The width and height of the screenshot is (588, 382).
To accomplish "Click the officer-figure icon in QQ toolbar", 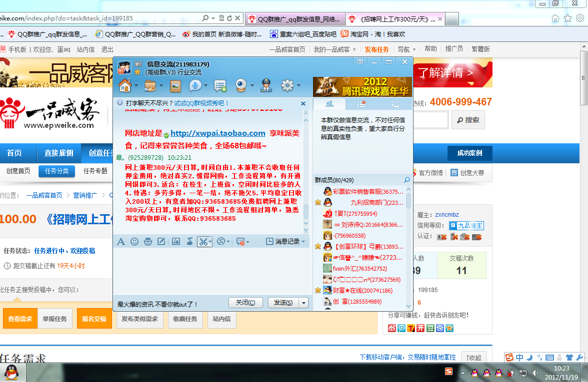I will click(x=266, y=86).
